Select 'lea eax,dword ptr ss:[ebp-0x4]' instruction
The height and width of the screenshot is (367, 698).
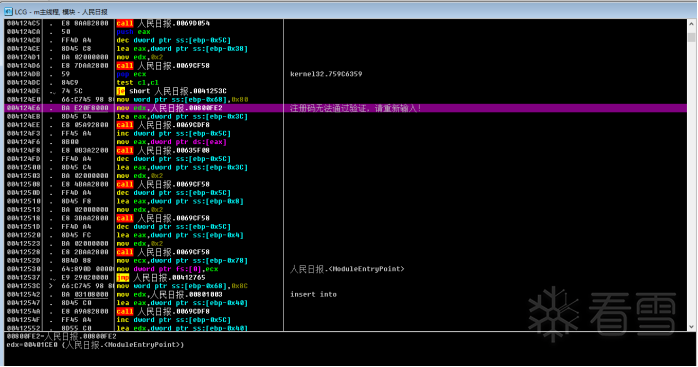click(180, 235)
